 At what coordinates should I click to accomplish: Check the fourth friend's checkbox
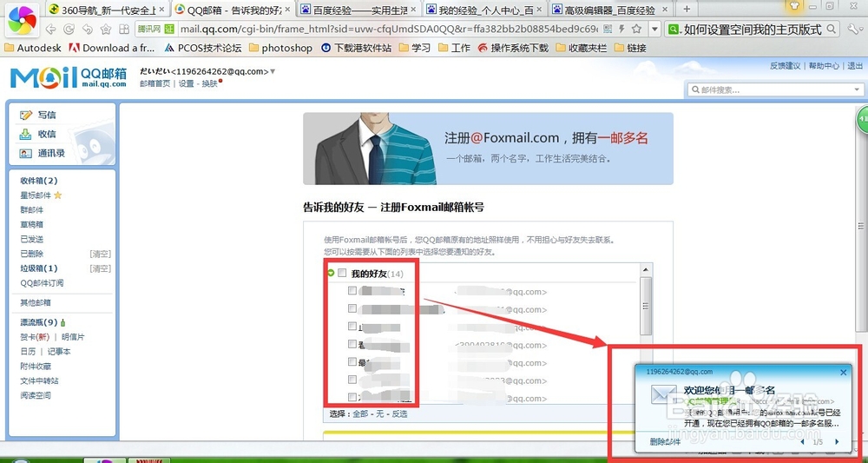coord(352,344)
